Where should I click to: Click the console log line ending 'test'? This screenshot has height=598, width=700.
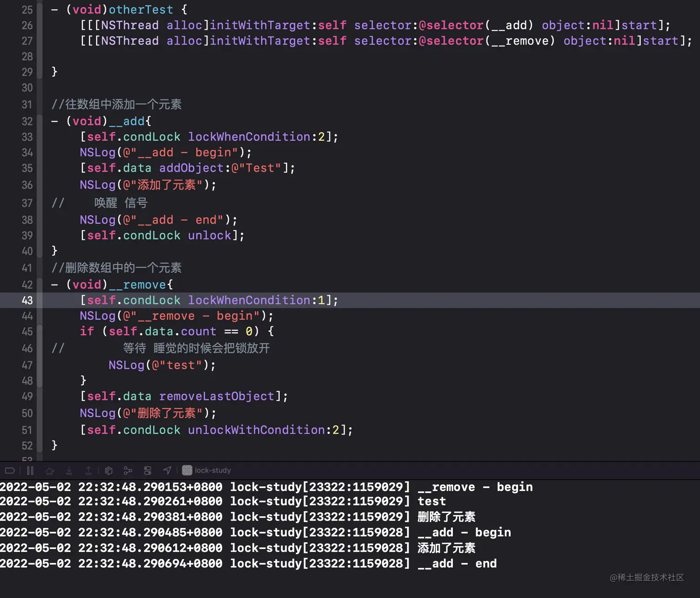point(223,501)
